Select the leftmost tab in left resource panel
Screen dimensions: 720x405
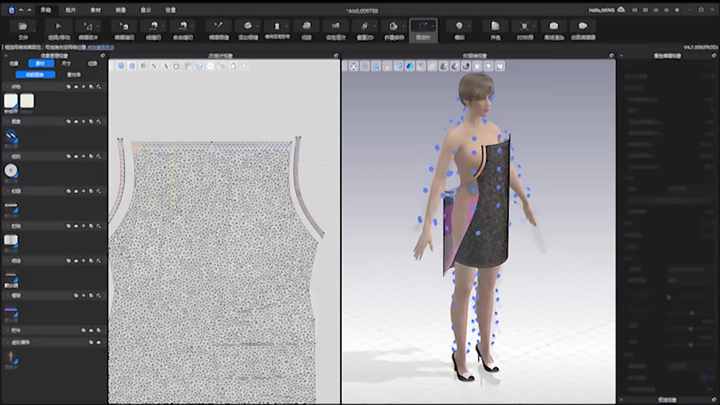tap(14, 63)
